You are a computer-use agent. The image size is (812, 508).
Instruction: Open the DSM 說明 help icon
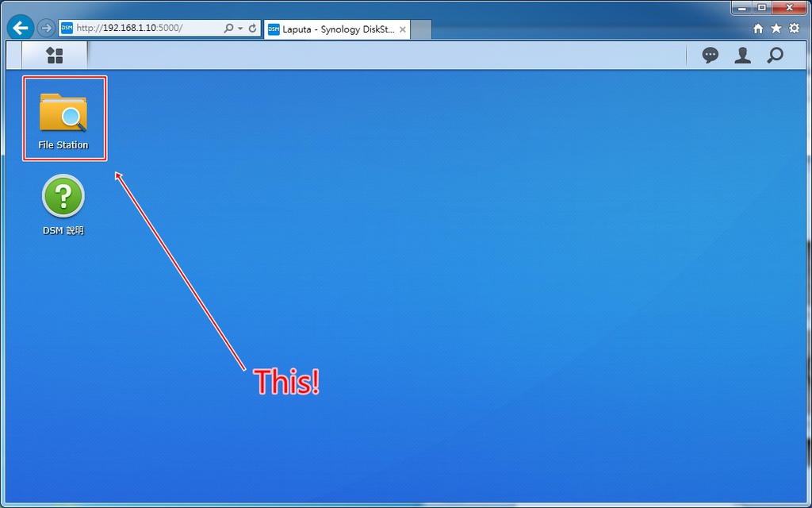[x=63, y=205]
